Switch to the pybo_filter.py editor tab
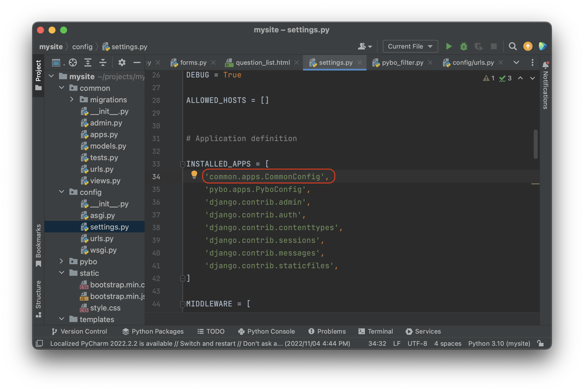584x392 pixels. [x=402, y=62]
